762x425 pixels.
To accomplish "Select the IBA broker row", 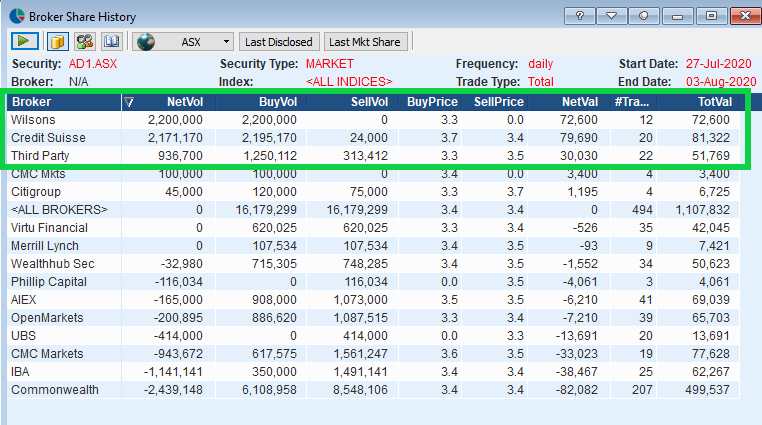I will pos(373,371).
